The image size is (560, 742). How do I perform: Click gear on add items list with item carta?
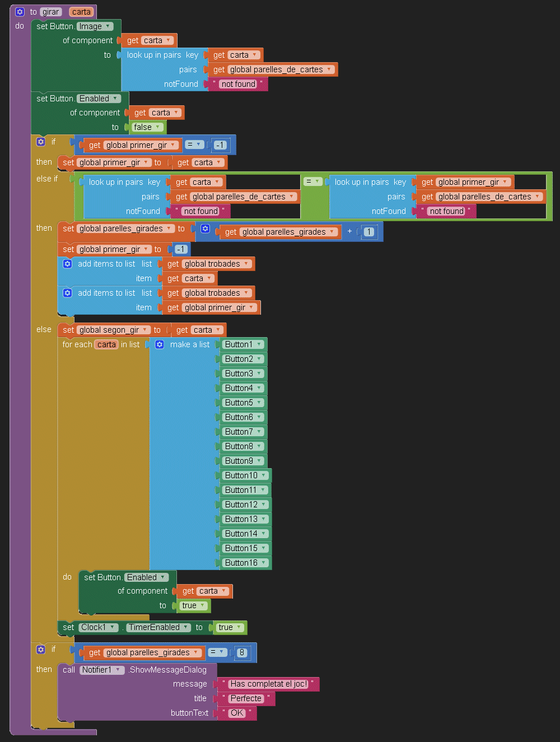coord(68,264)
